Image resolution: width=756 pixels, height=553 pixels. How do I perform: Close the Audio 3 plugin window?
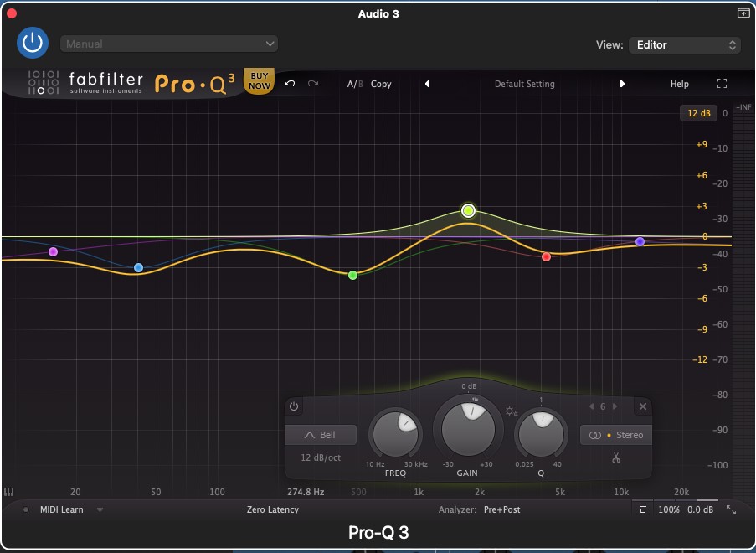point(12,13)
